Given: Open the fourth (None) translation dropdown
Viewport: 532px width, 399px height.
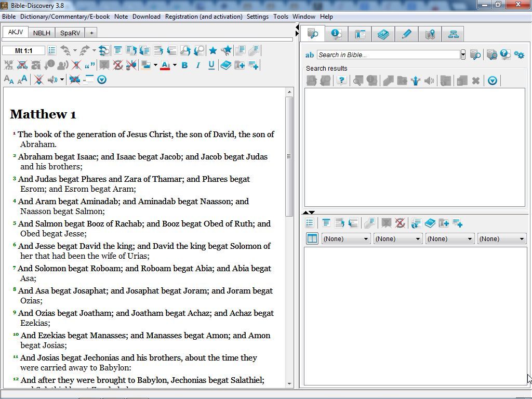Looking at the screenshot, I should tap(501, 239).
